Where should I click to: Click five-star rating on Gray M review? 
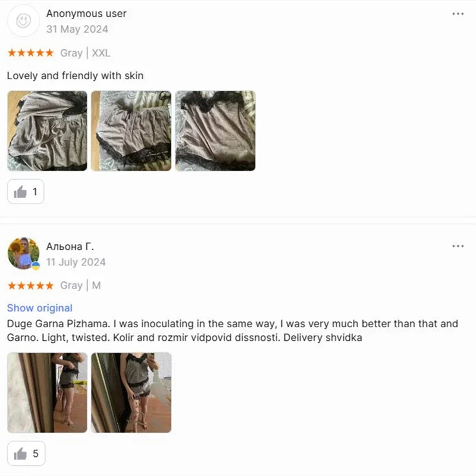[x=31, y=286]
